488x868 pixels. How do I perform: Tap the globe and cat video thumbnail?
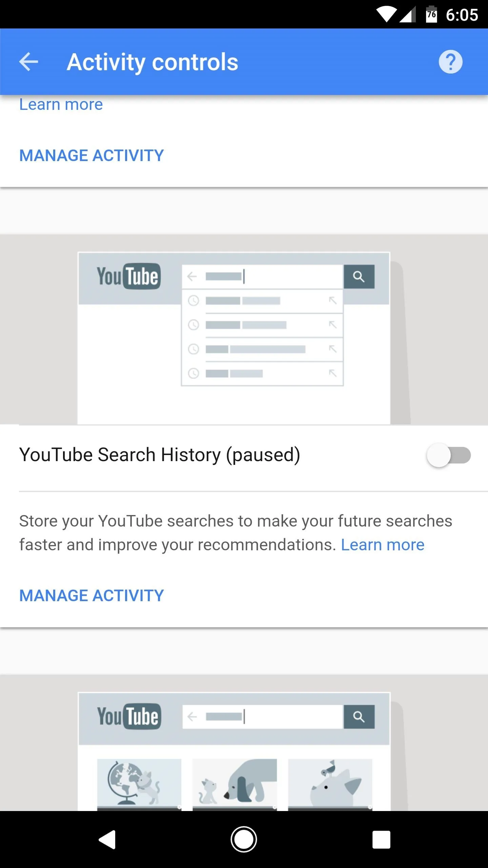coord(139,785)
